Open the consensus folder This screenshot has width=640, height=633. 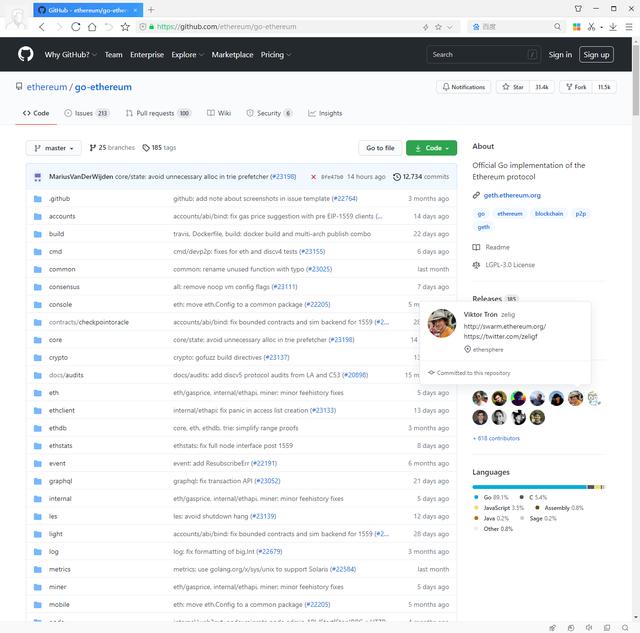click(x=64, y=287)
